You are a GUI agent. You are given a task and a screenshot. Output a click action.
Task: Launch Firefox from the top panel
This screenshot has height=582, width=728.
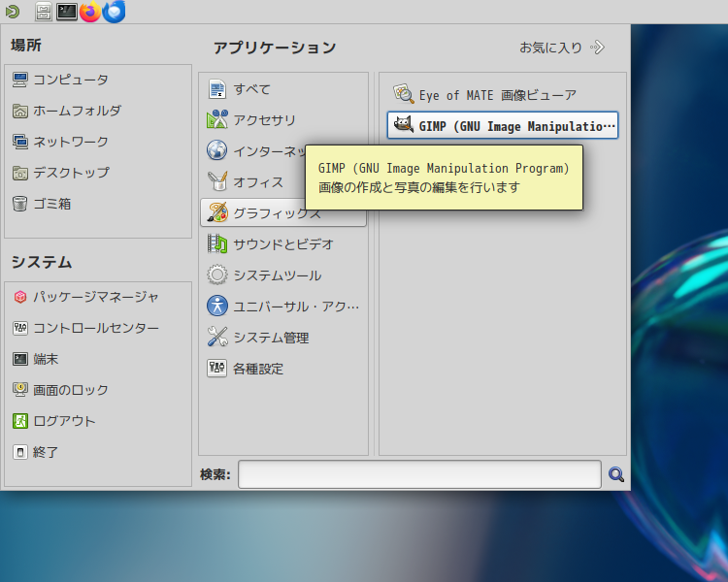pyautogui.click(x=90, y=12)
